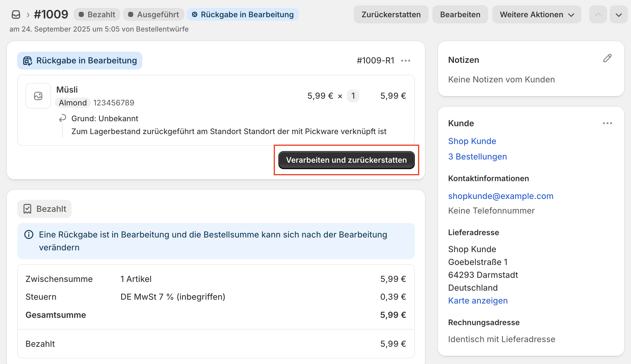This screenshot has height=364, width=631.
Task: Click the Bearbeiten button
Action: tap(460, 15)
